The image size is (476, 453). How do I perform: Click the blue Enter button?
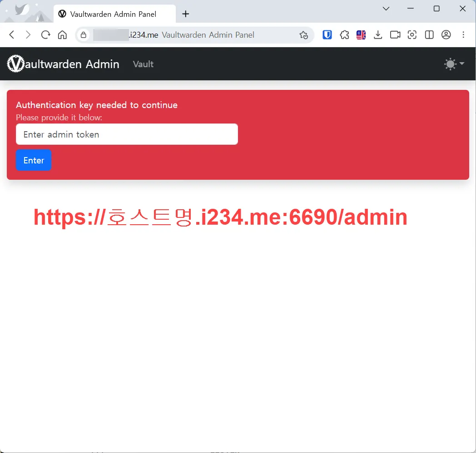point(34,160)
